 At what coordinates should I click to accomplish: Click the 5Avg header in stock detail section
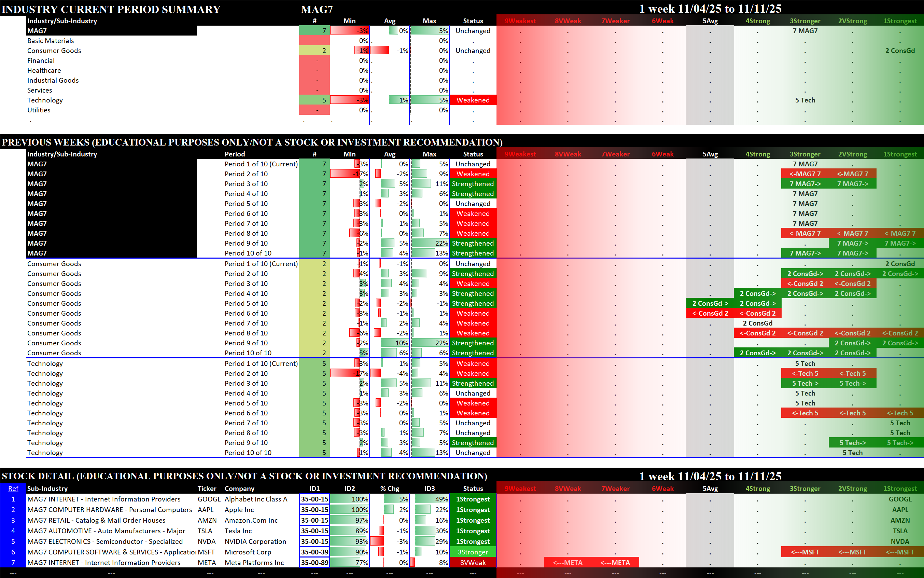tap(710, 488)
